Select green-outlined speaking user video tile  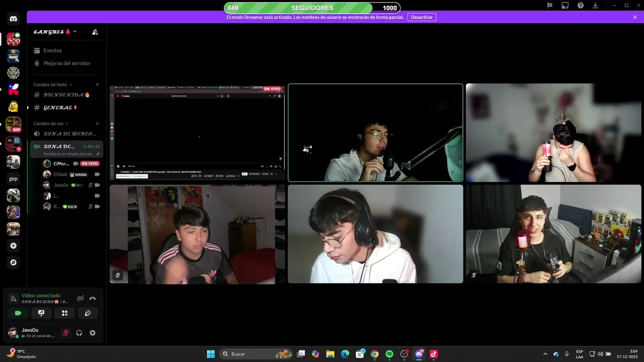(375, 133)
